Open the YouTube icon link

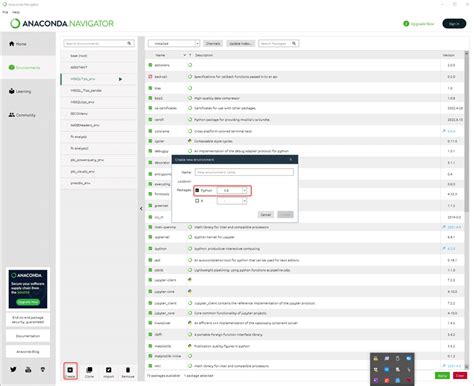coord(28,369)
